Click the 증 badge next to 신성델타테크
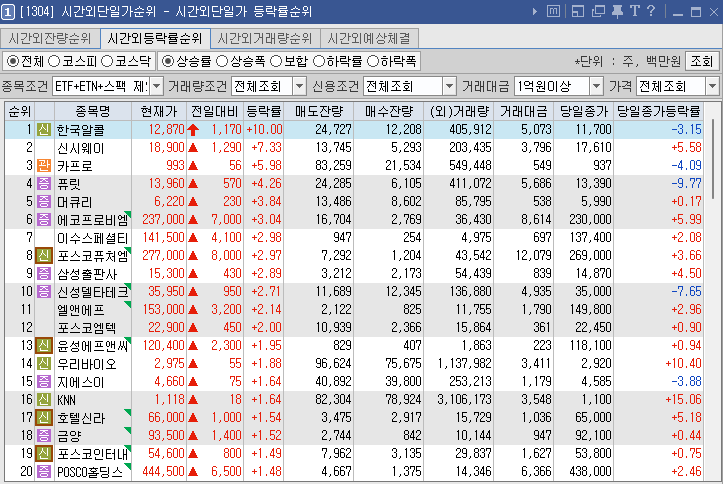 coord(44,291)
